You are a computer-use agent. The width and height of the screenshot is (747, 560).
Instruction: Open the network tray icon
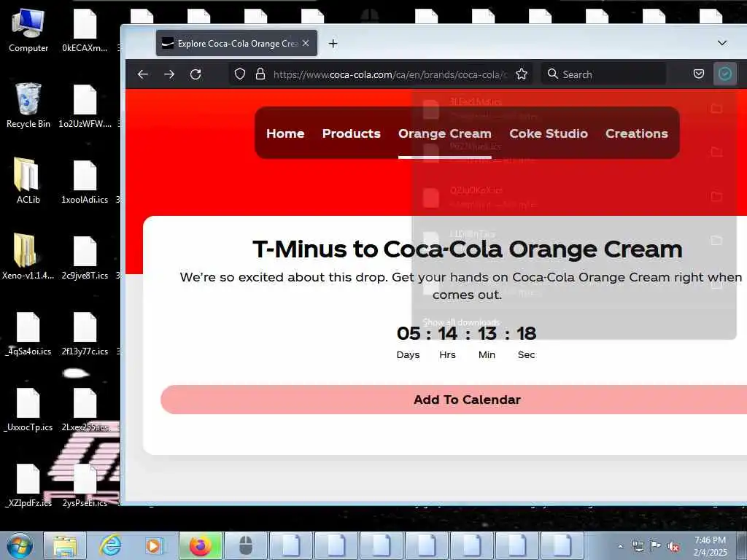pos(638,546)
